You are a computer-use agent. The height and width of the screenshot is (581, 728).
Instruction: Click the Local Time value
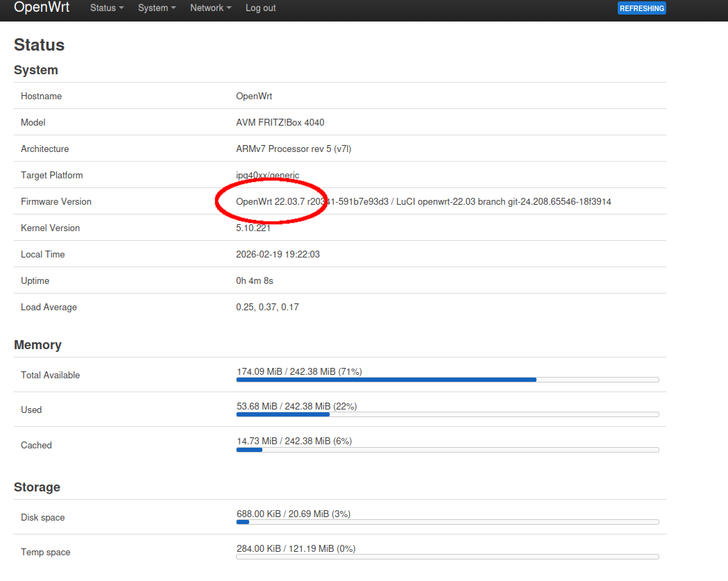coord(278,255)
